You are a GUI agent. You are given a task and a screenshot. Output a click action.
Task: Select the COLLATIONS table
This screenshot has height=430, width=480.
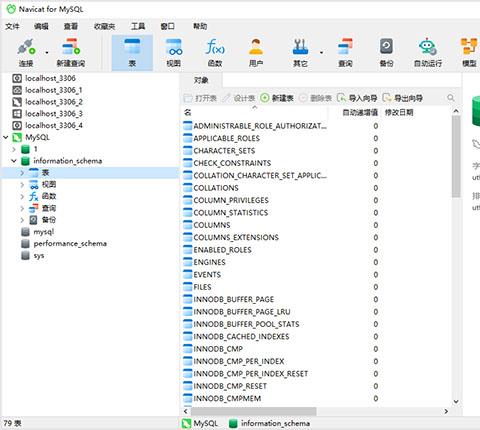tap(216, 188)
